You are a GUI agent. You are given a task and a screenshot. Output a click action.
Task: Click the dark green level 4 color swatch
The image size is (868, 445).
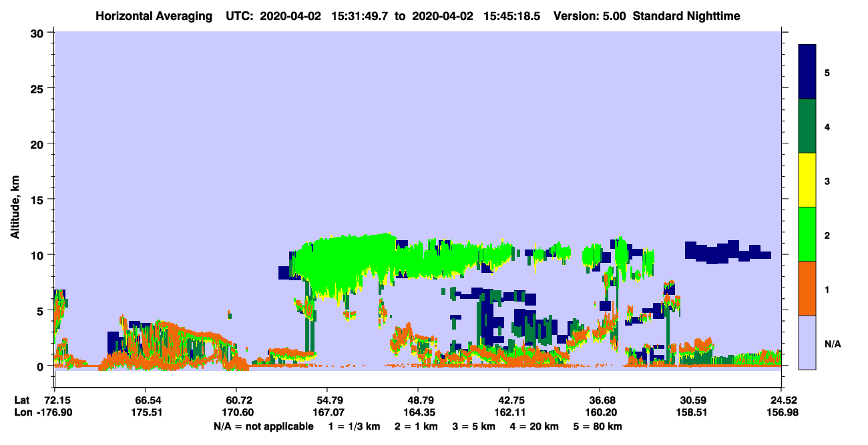pos(807,126)
